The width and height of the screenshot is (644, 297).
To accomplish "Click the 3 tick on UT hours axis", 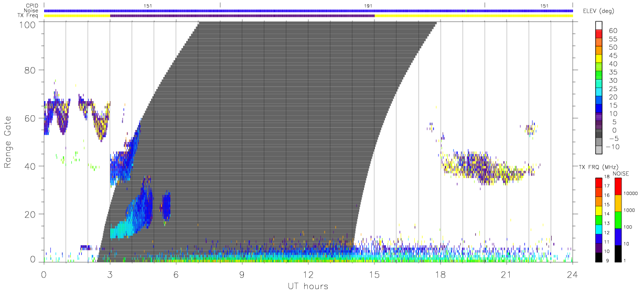I will [110, 274].
